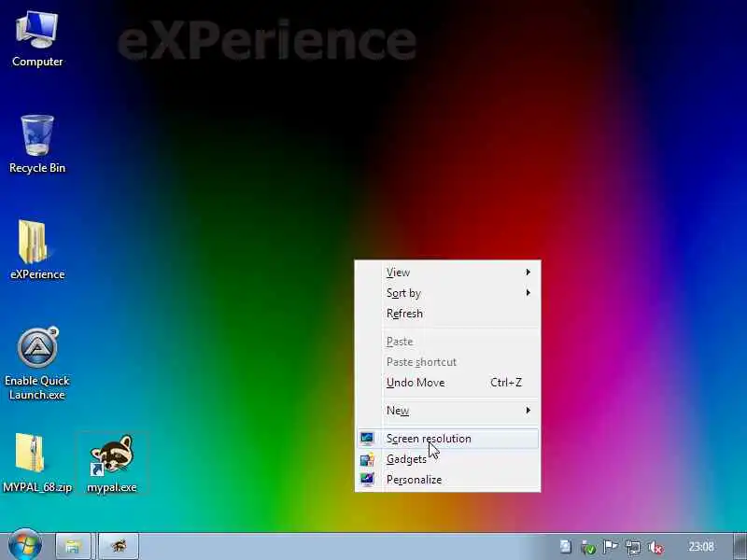Expand the View submenu
Screen dimensions: 747x560
[447, 273]
